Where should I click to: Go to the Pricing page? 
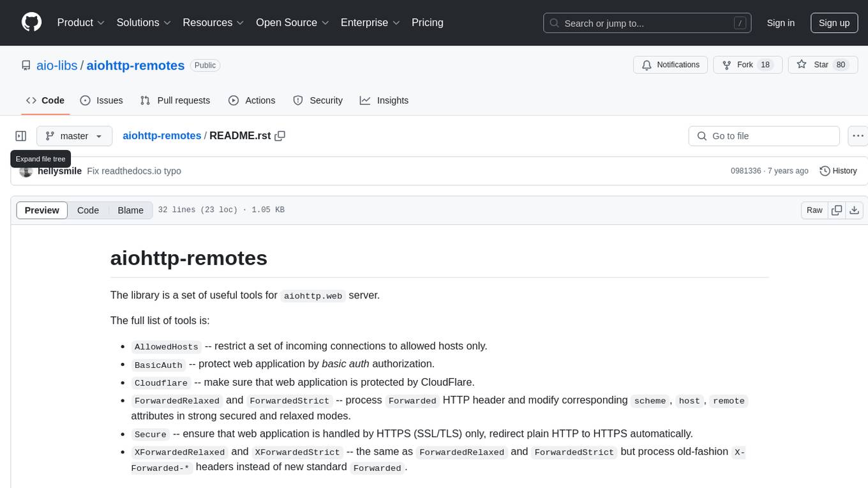point(428,22)
